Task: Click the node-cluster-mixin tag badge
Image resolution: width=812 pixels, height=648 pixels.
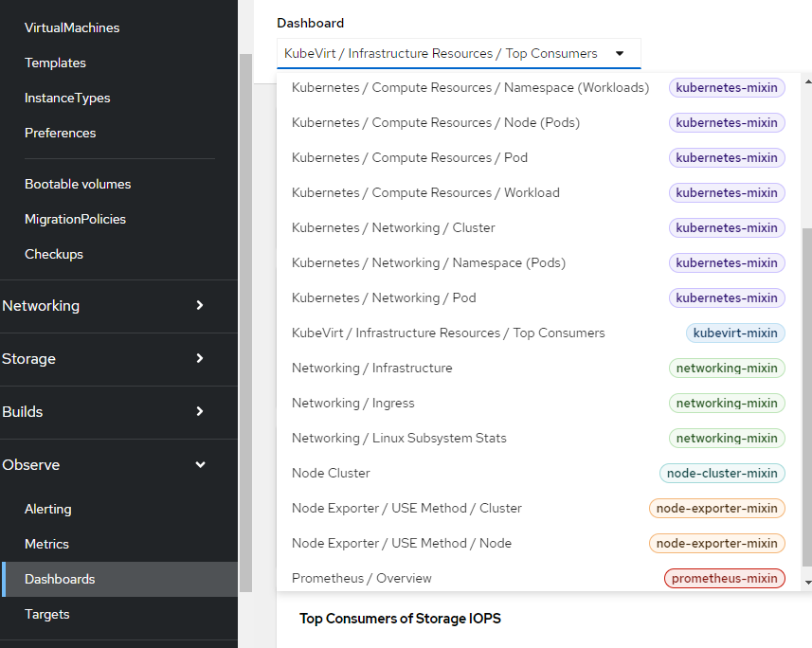Action: click(x=722, y=473)
